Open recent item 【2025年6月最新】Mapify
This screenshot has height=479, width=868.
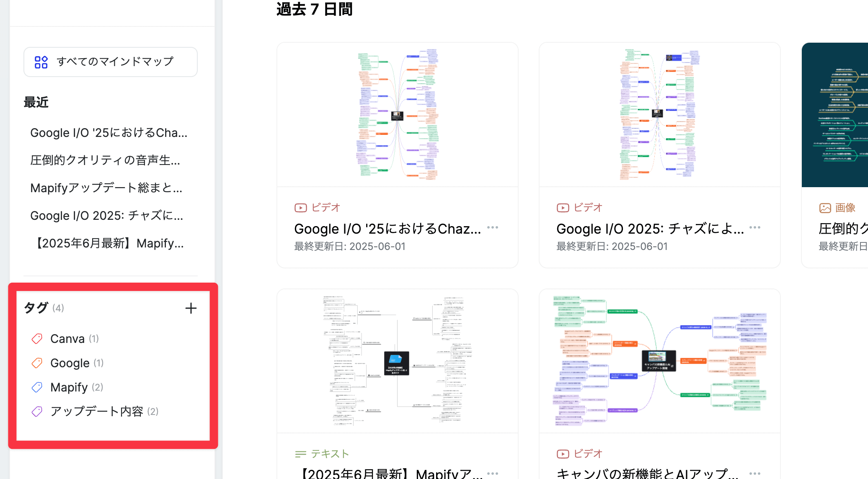pyautogui.click(x=107, y=243)
